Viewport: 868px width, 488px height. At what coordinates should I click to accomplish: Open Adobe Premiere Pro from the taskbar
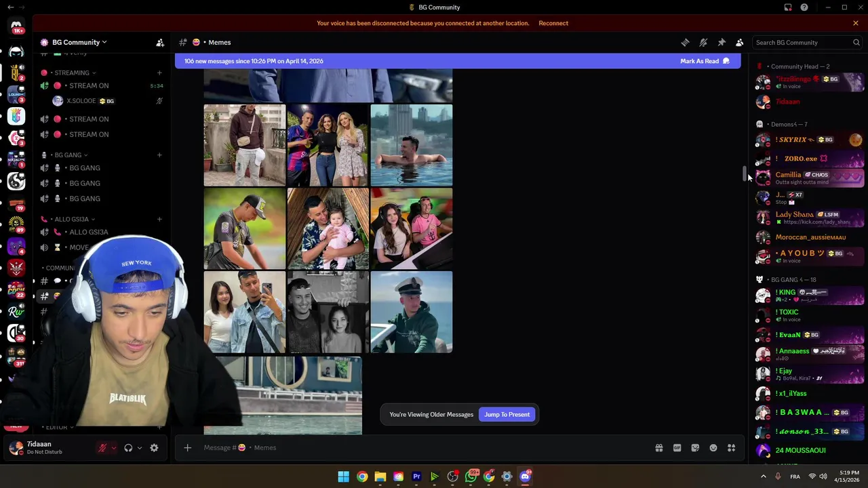tap(416, 476)
